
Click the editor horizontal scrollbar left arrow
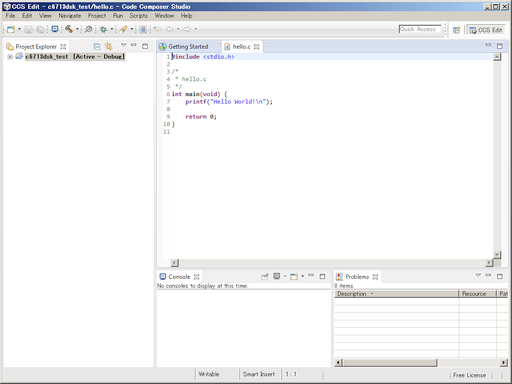[x=175, y=263]
